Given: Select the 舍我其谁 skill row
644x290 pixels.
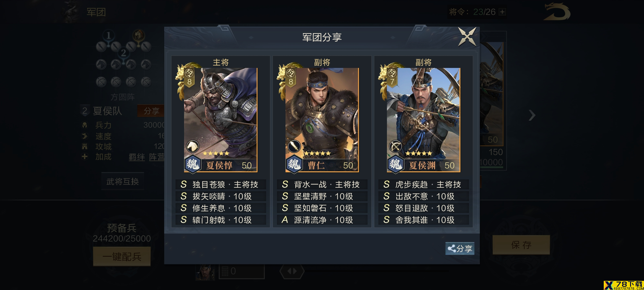Looking at the screenshot, I should (x=423, y=220).
